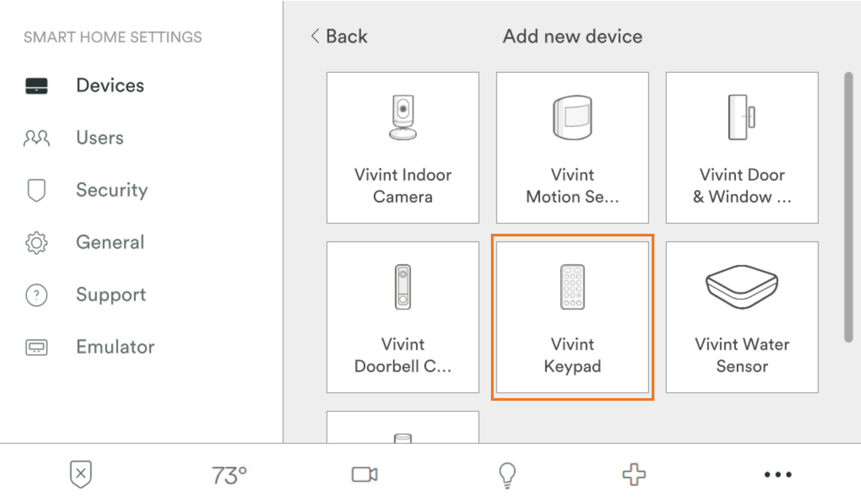Open the General settings gear icon
This screenshot has width=861, height=504.
coord(36,243)
